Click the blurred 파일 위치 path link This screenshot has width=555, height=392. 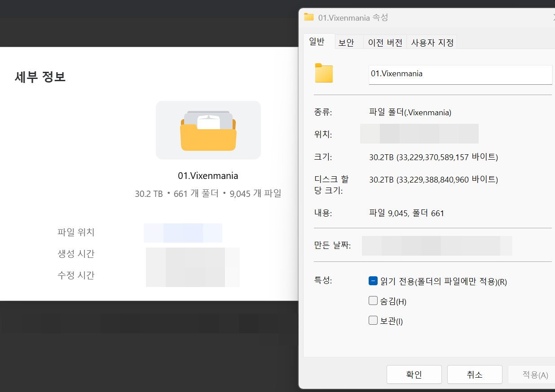(183, 233)
